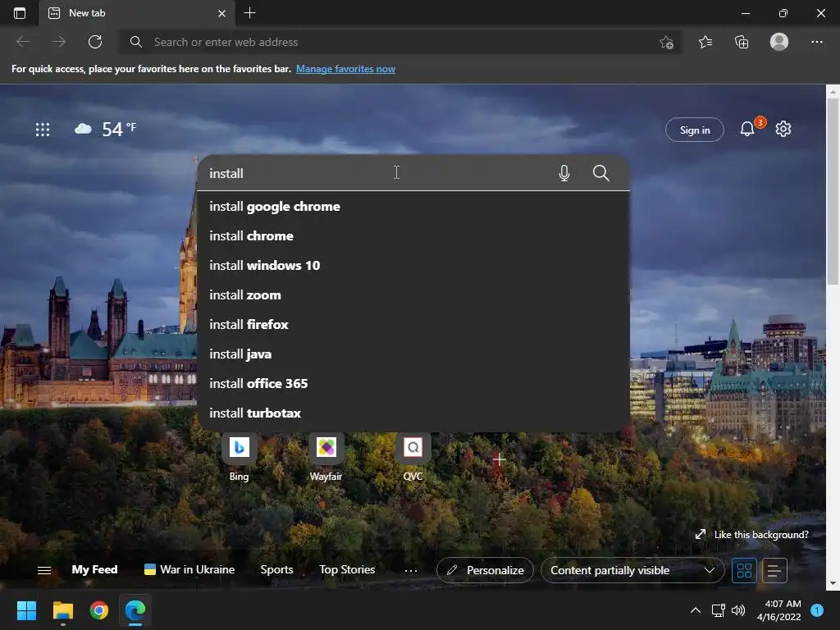Open the Collections icon

click(x=742, y=42)
